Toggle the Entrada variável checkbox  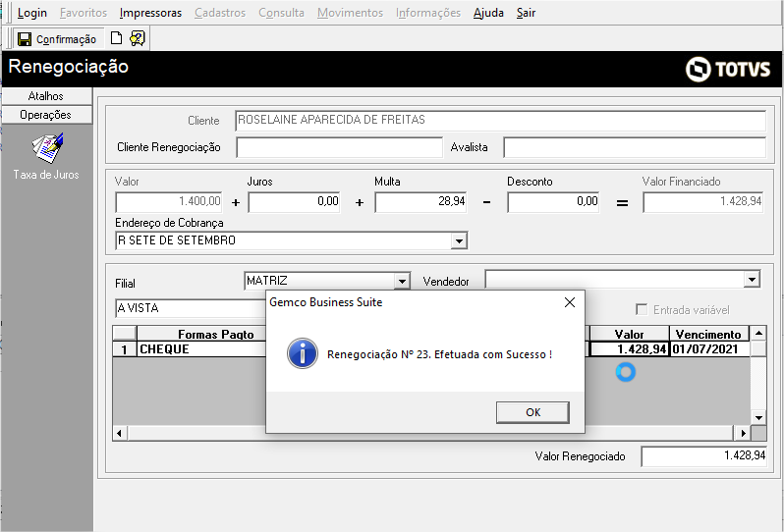(642, 310)
